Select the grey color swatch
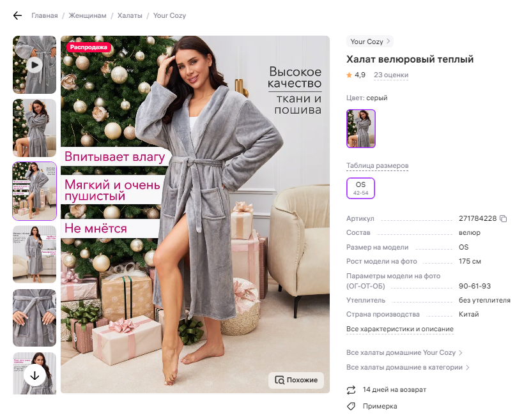 click(x=361, y=128)
